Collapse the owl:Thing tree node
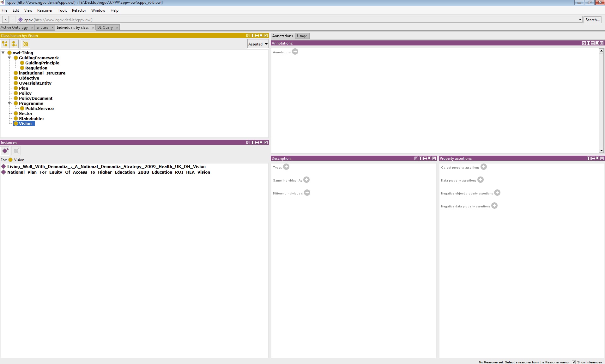This screenshot has width=605, height=364. click(x=3, y=53)
